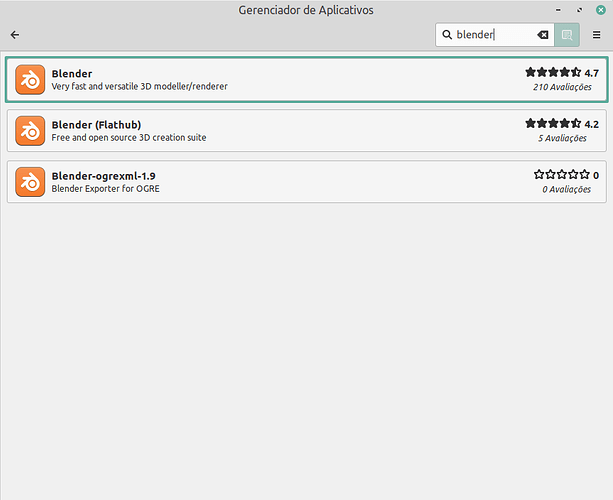Maximize the Gerenciador de Aplicativos window
The height and width of the screenshot is (500, 613).
[579, 10]
